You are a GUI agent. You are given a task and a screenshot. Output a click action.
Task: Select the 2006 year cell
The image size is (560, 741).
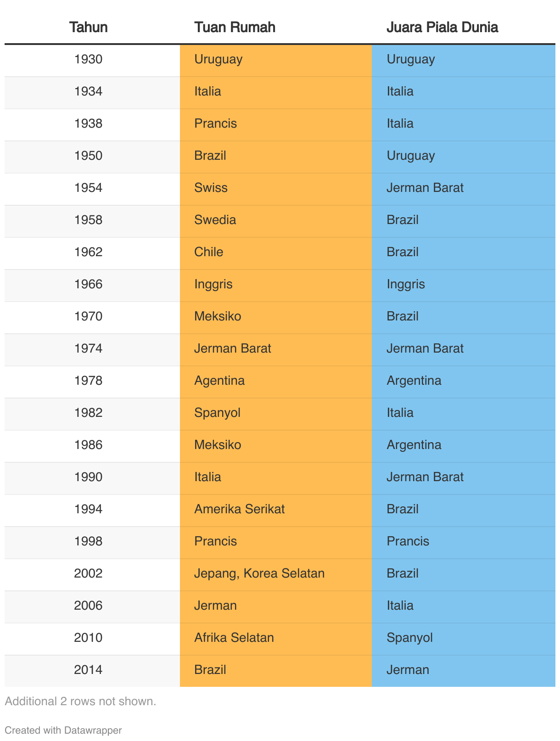(x=88, y=606)
